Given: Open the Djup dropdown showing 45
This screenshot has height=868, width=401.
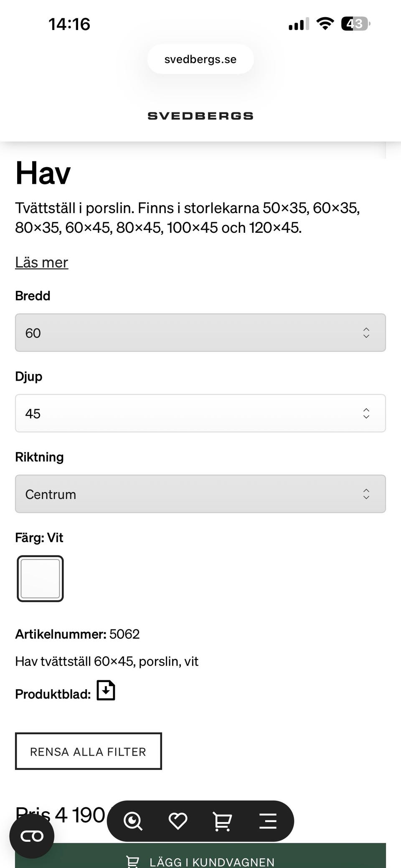Looking at the screenshot, I should tap(200, 413).
